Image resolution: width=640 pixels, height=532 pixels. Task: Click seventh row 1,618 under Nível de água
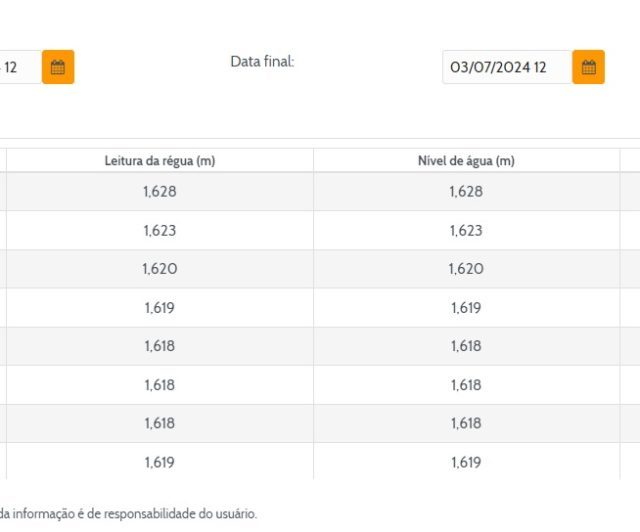(x=466, y=423)
